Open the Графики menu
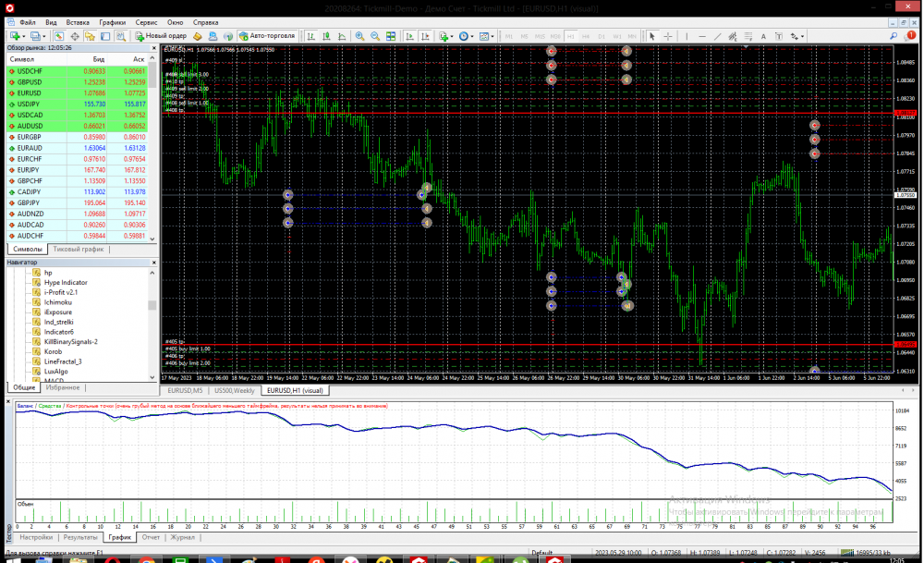This screenshot has width=924, height=563. coord(113,22)
